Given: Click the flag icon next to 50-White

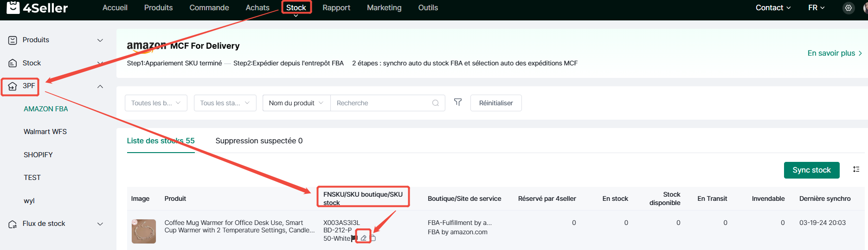Looking at the screenshot, I should coord(354,238).
